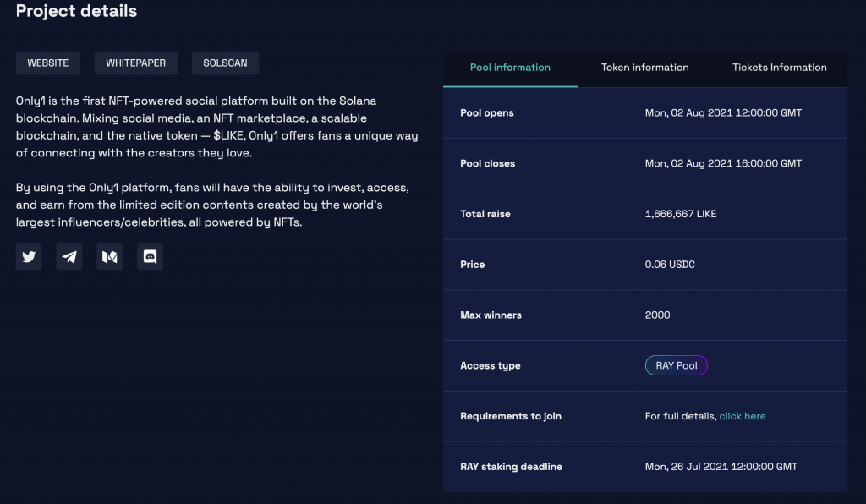Viewport: 866px width, 504px height.
Task: Click the Pool opens date value
Action: [723, 112]
